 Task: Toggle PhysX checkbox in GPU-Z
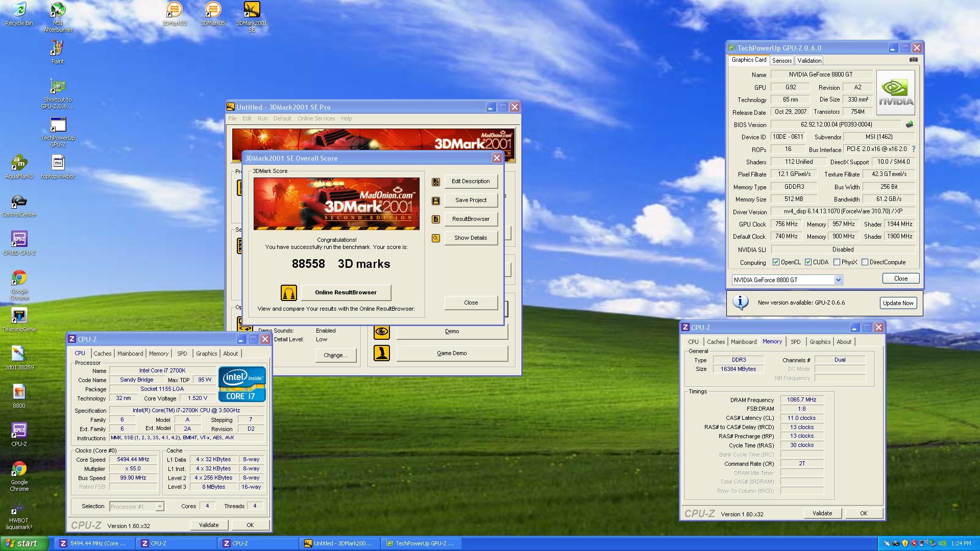(x=837, y=262)
